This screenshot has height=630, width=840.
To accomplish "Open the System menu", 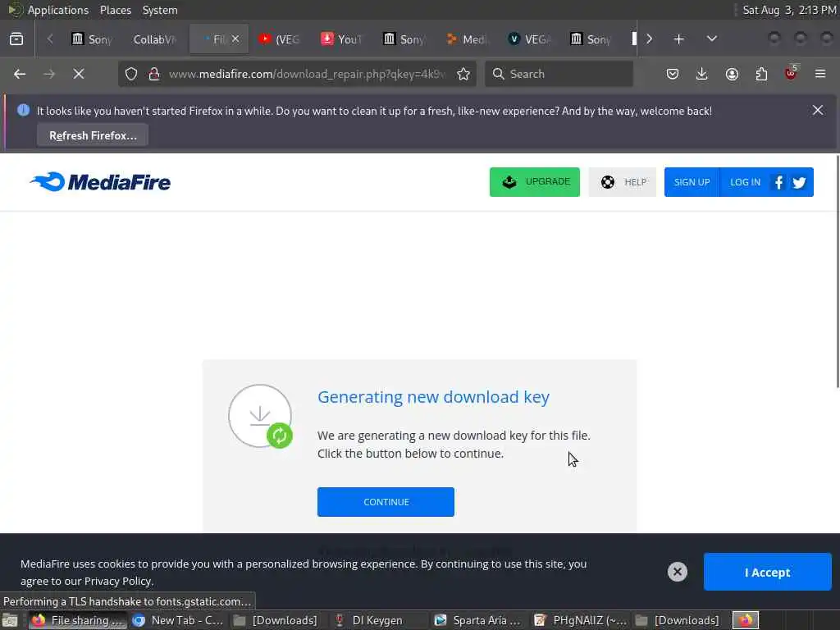I will pyautogui.click(x=160, y=10).
